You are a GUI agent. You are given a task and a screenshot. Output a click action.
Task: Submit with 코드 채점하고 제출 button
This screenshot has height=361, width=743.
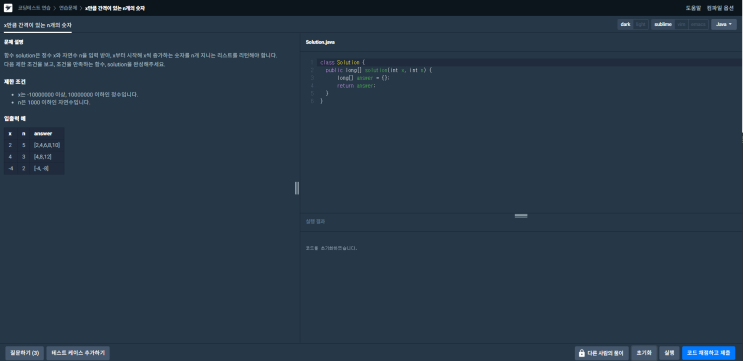click(x=708, y=353)
